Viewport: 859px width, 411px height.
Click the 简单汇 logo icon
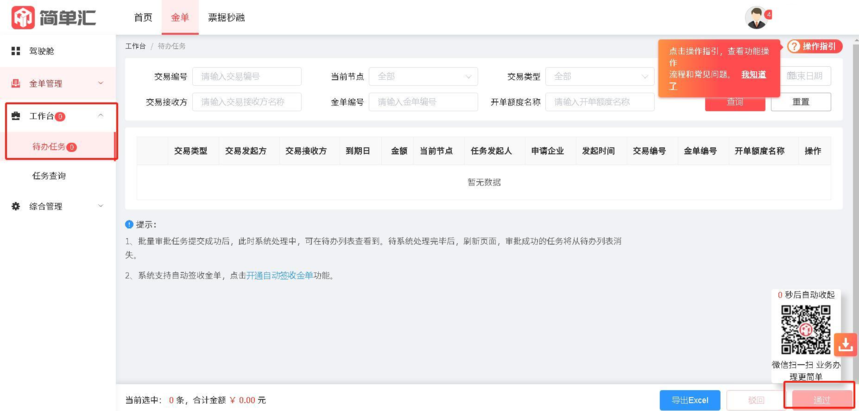coord(23,18)
